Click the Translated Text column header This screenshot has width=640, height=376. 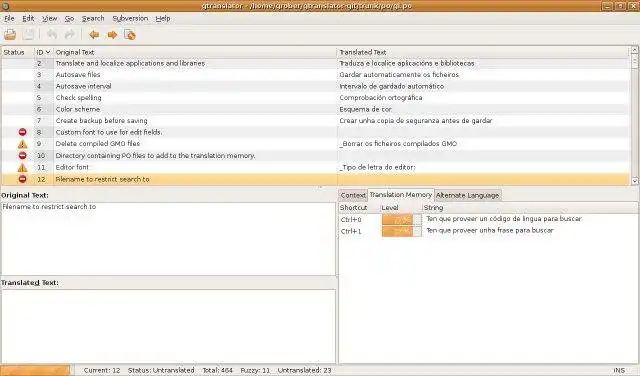[x=484, y=52]
